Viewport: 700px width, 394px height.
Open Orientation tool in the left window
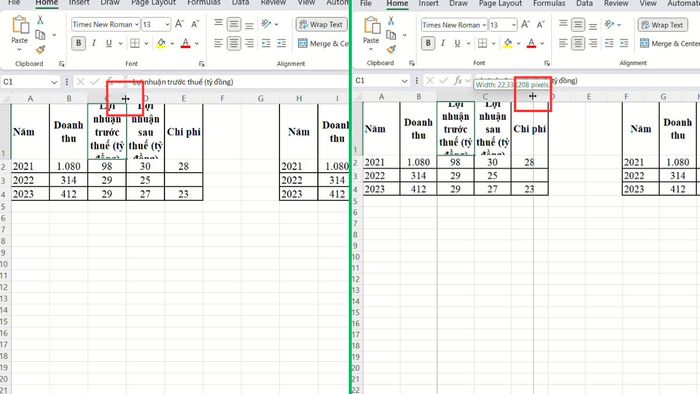(x=267, y=24)
